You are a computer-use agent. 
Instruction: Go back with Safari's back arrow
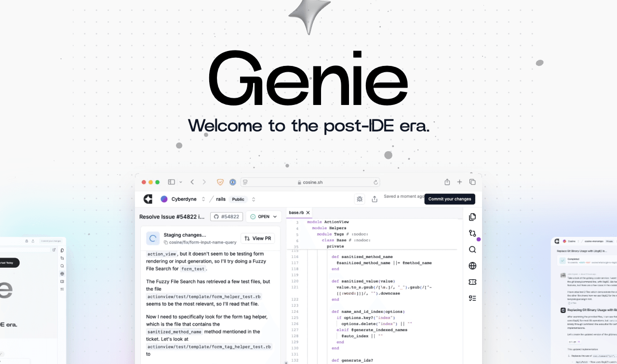[192, 182]
